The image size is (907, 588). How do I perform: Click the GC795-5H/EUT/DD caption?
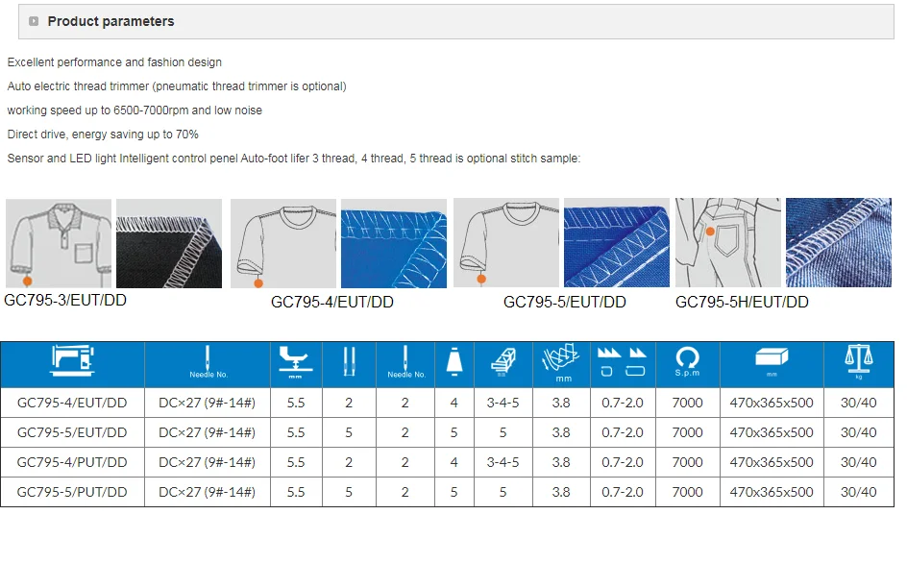click(742, 302)
